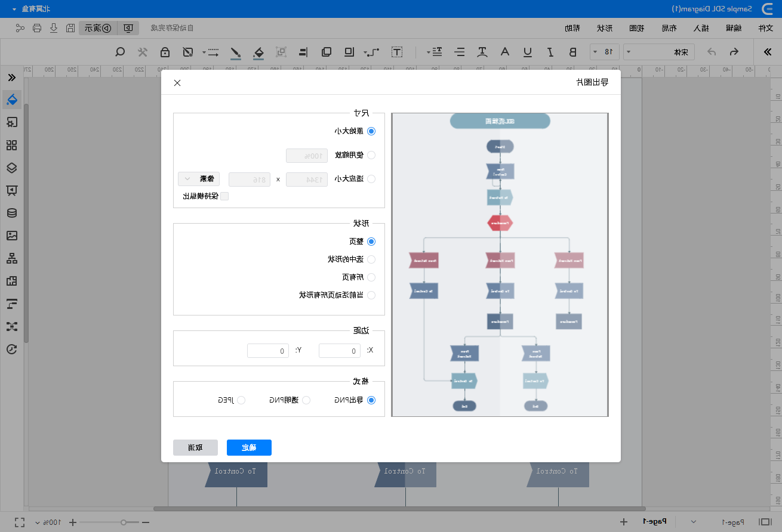Select the text box tool [T]

[397, 52]
